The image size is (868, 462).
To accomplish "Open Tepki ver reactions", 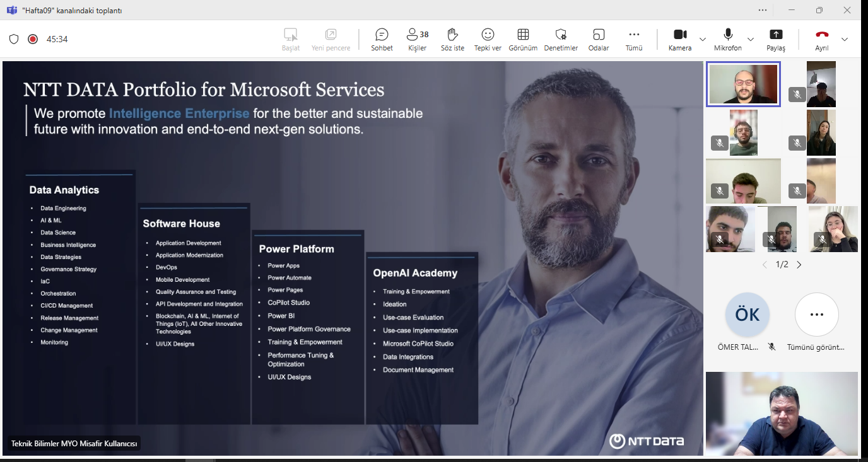I will 488,39.
